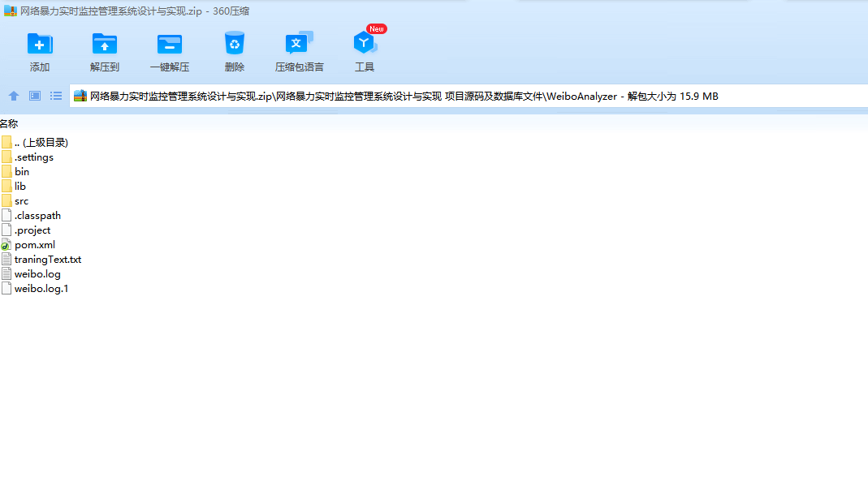
Task: Switch to thumbnail view icon
Action: [x=35, y=96]
